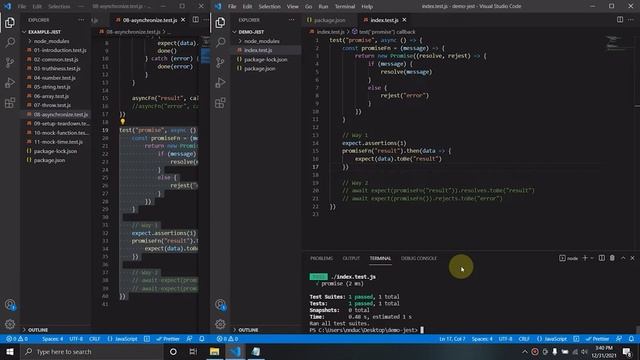Open Manage gear in demo-jest window

click(220, 324)
